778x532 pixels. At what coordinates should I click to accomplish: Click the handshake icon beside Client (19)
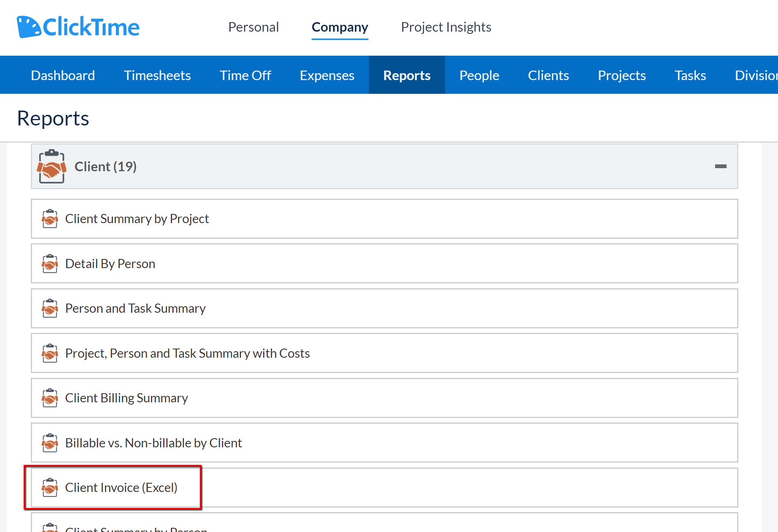[52, 167]
